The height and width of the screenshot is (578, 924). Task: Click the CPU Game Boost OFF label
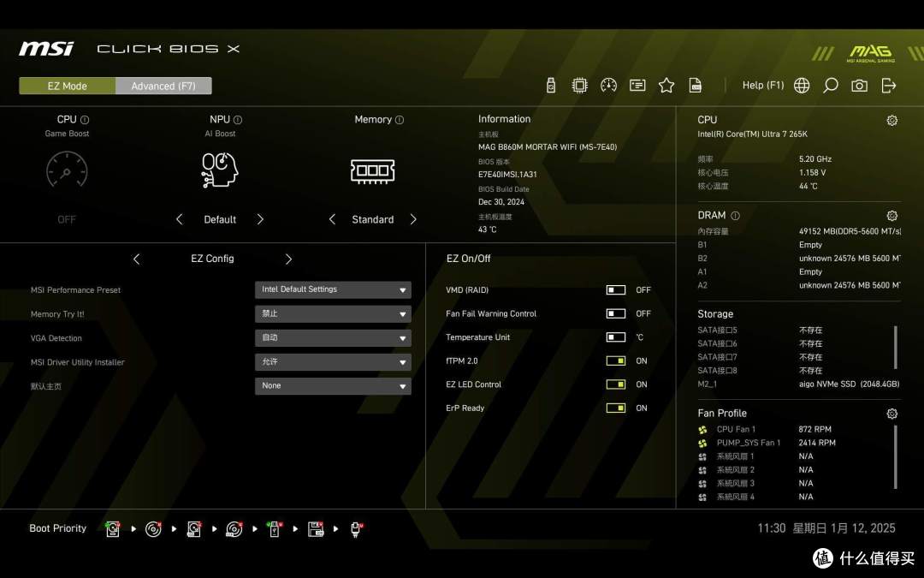pos(67,219)
